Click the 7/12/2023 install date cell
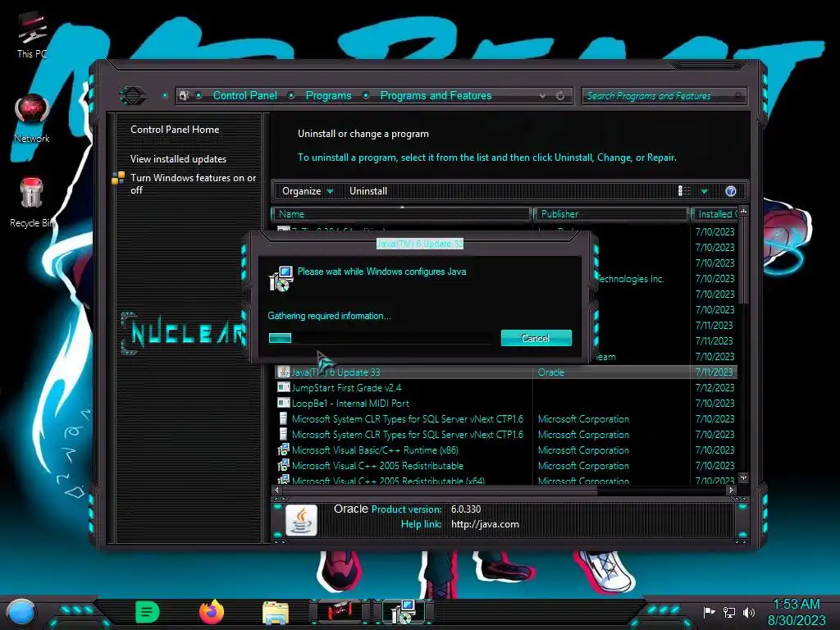Screen dimensions: 840x630 [714, 387]
